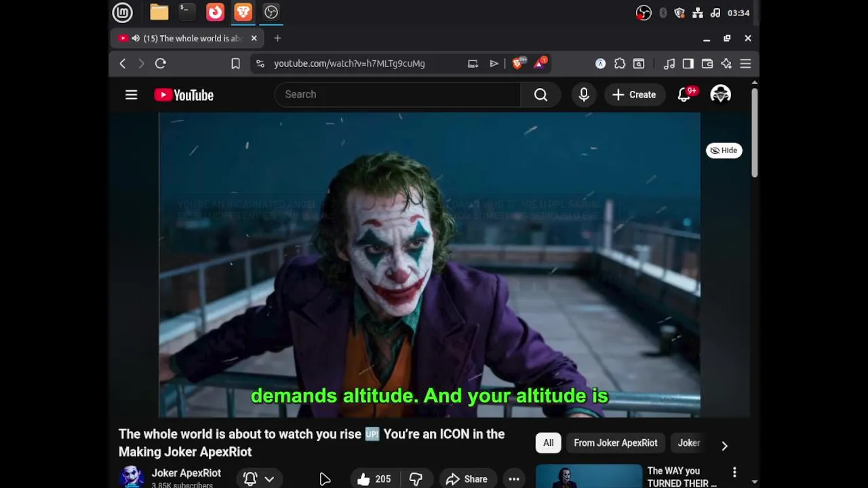Screen dimensions: 868x488
Task: Open YouTube notifications bell
Action: point(685,95)
